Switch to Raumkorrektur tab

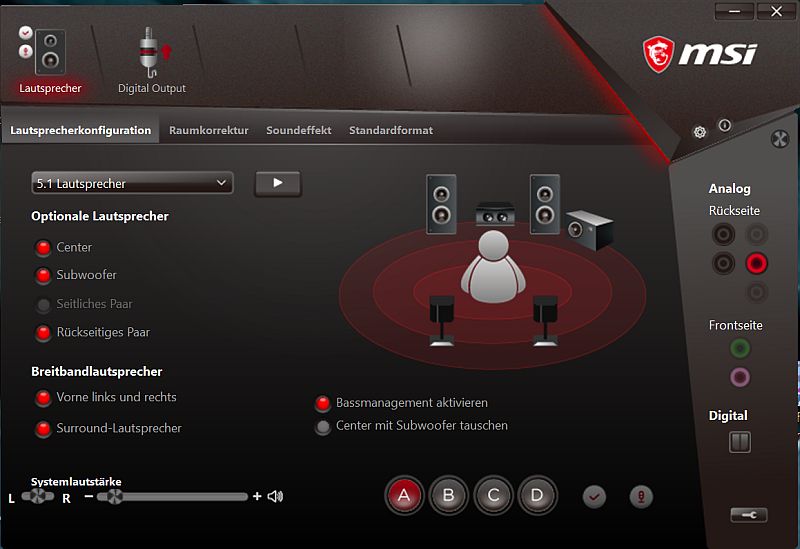click(209, 130)
